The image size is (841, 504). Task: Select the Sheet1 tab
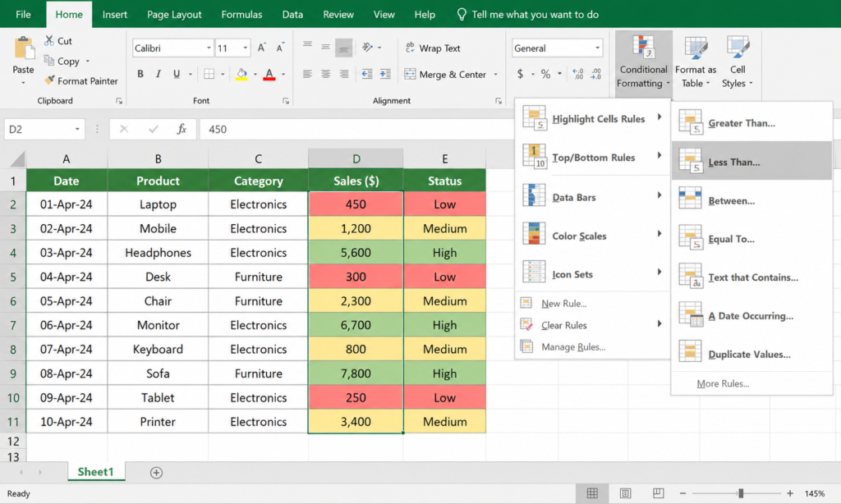96,472
